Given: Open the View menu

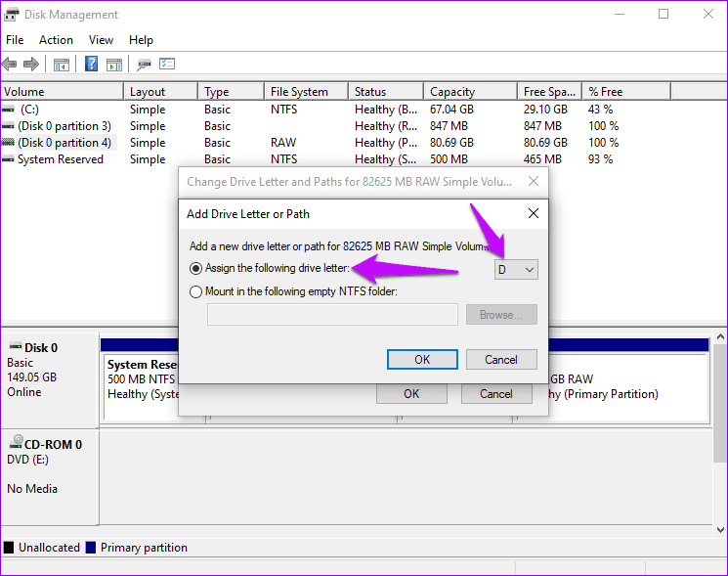Looking at the screenshot, I should coord(101,40).
